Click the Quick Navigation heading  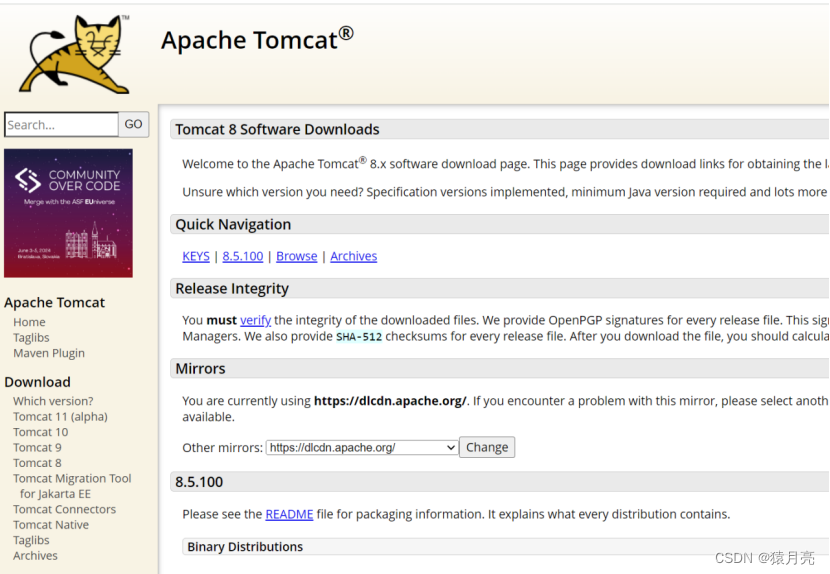233,225
